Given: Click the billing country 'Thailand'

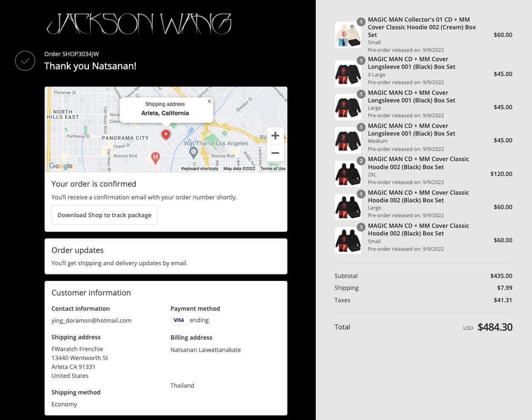Looking at the screenshot, I should coord(182,386).
